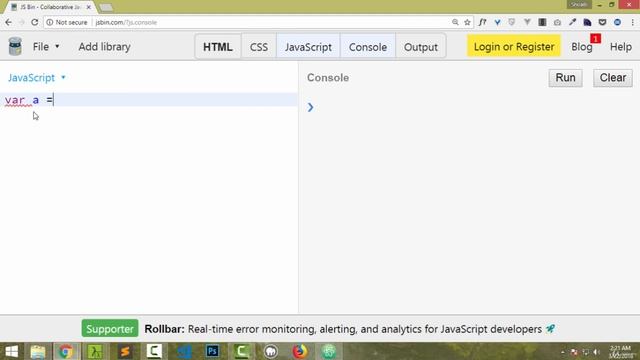Toggle the JavaScript panel tab
This screenshot has height=360, width=640.
[x=308, y=47]
